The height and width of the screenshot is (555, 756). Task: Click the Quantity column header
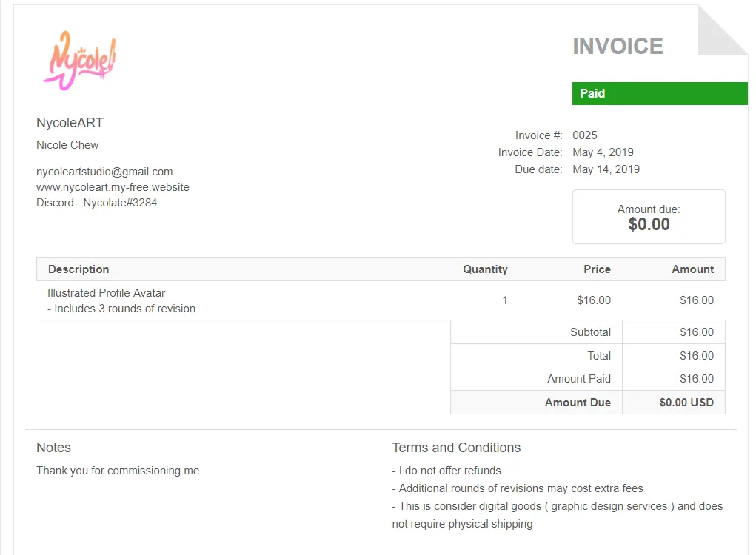coord(485,269)
